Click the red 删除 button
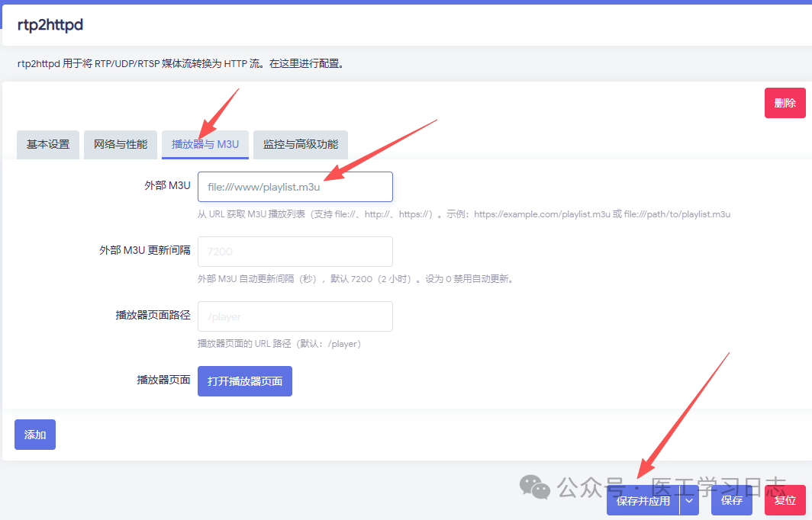The width and height of the screenshot is (812, 520). (x=785, y=102)
